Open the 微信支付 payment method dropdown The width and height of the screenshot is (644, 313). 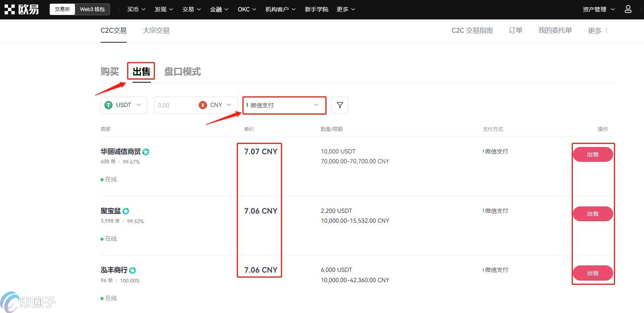[x=284, y=105]
